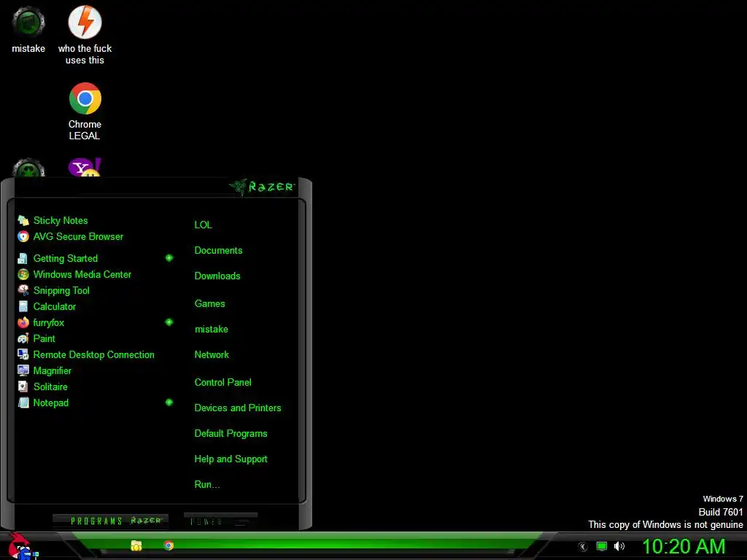This screenshot has width=747, height=560.
Task: Open Documents from Start menu
Action: point(218,251)
